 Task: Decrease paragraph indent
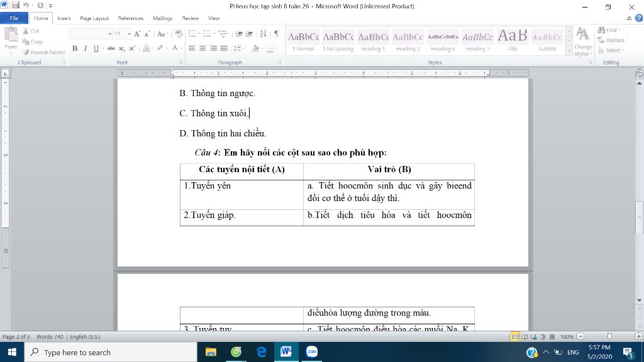(238, 34)
